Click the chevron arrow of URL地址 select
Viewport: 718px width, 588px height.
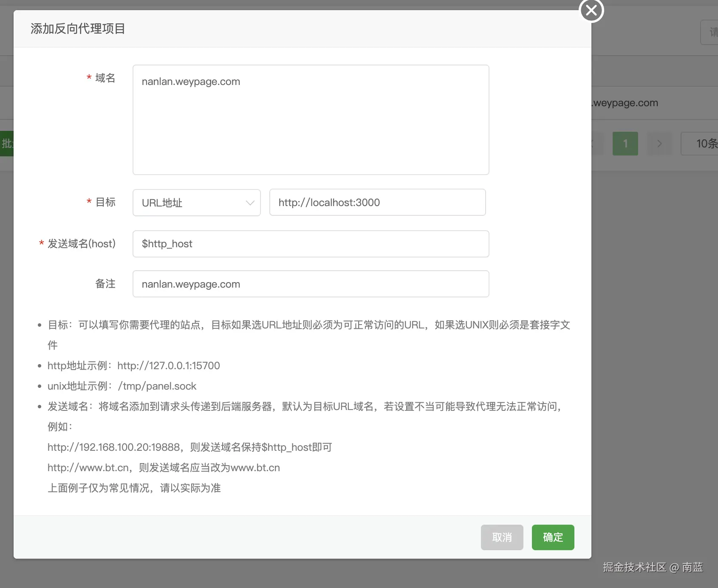coord(250,203)
